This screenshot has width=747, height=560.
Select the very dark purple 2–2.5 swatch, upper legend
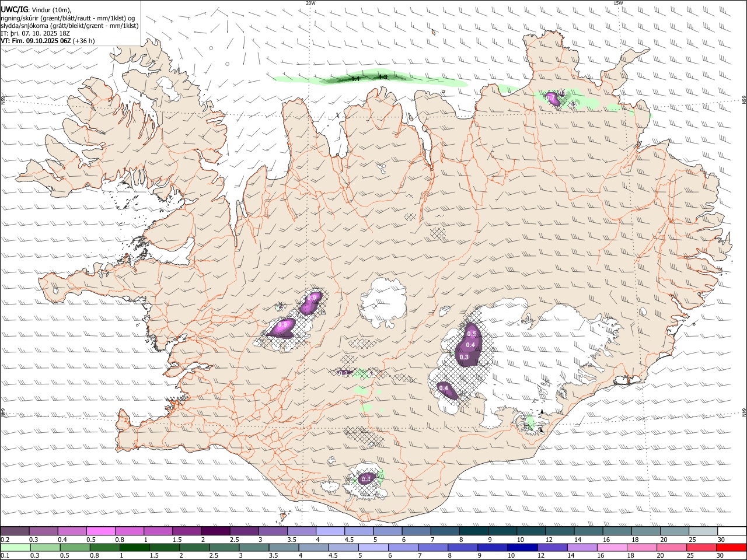pyautogui.click(x=215, y=531)
